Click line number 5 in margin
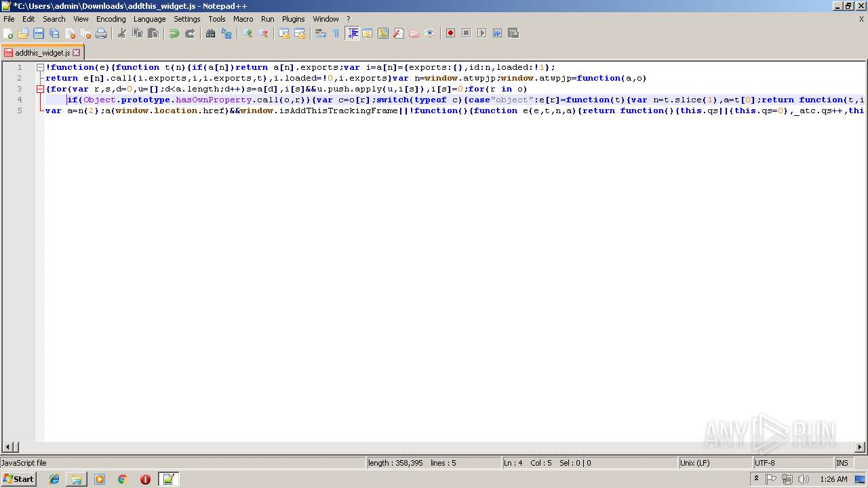 pyautogui.click(x=20, y=110)
